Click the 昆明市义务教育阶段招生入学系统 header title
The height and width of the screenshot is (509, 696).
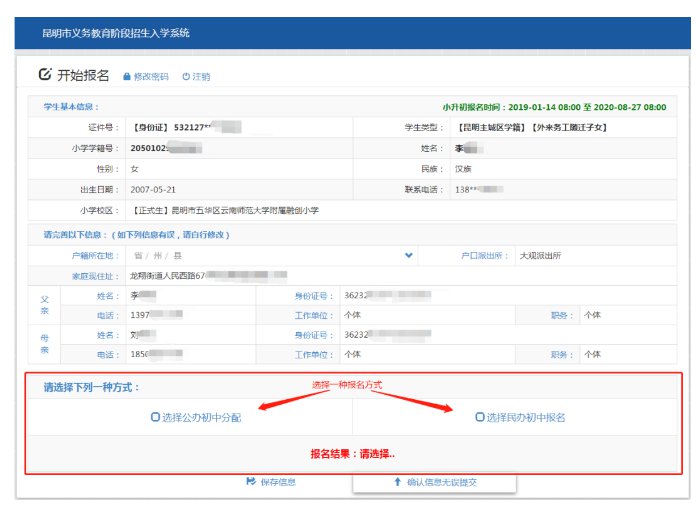116,33
